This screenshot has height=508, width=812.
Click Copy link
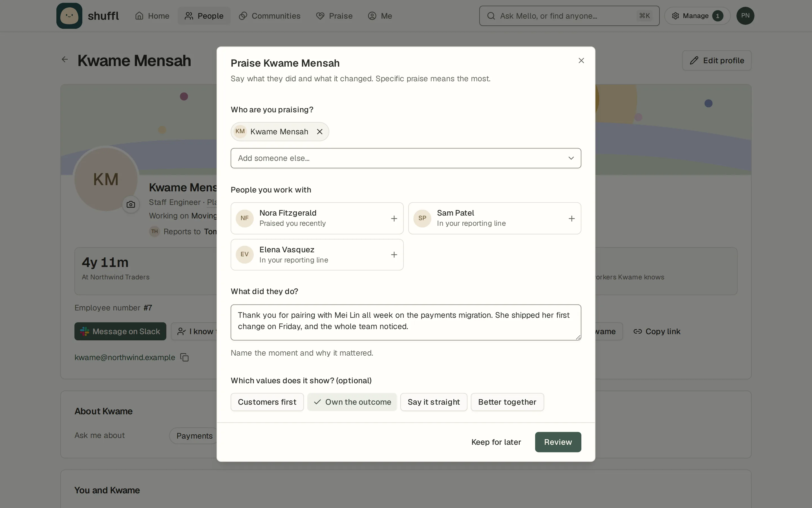657,331
